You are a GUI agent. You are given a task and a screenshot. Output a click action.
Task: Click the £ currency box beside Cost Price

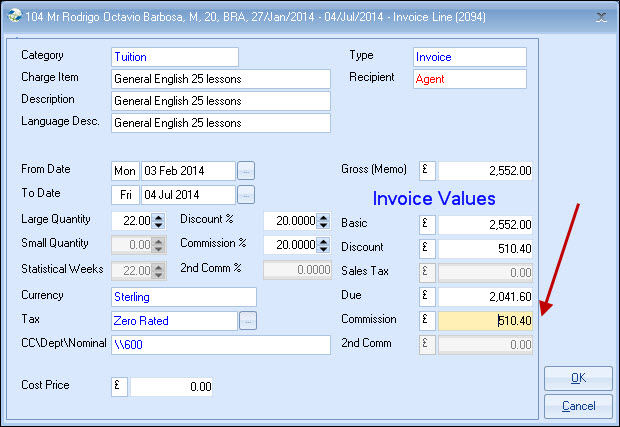tap(119, 387)
